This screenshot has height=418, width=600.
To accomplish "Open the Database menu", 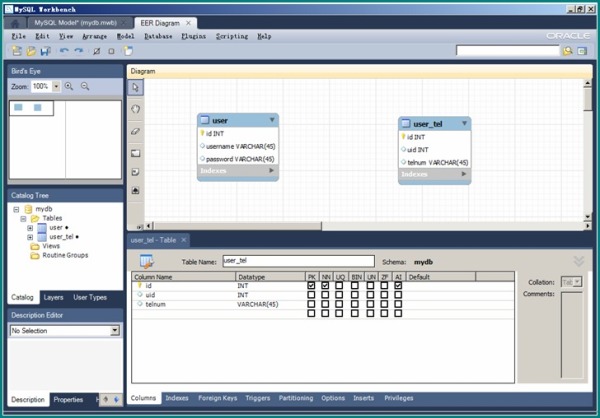I will click(158, 36).
